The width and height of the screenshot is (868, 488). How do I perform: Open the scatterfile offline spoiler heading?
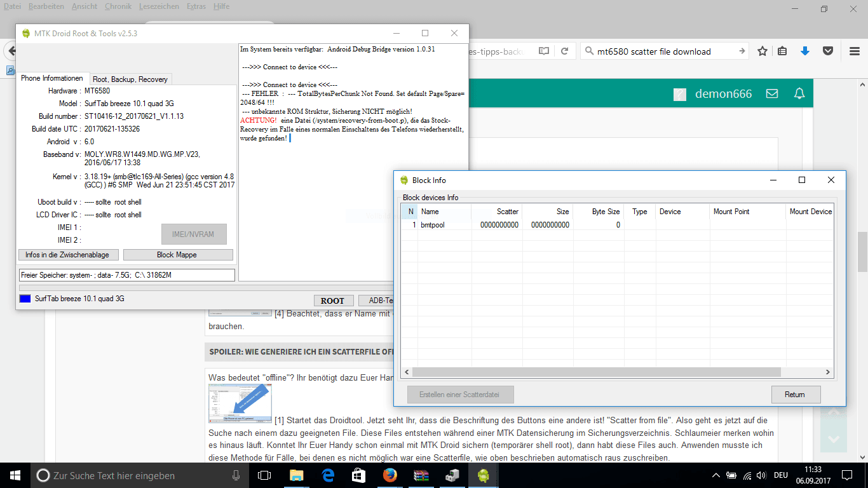point(302,351)
